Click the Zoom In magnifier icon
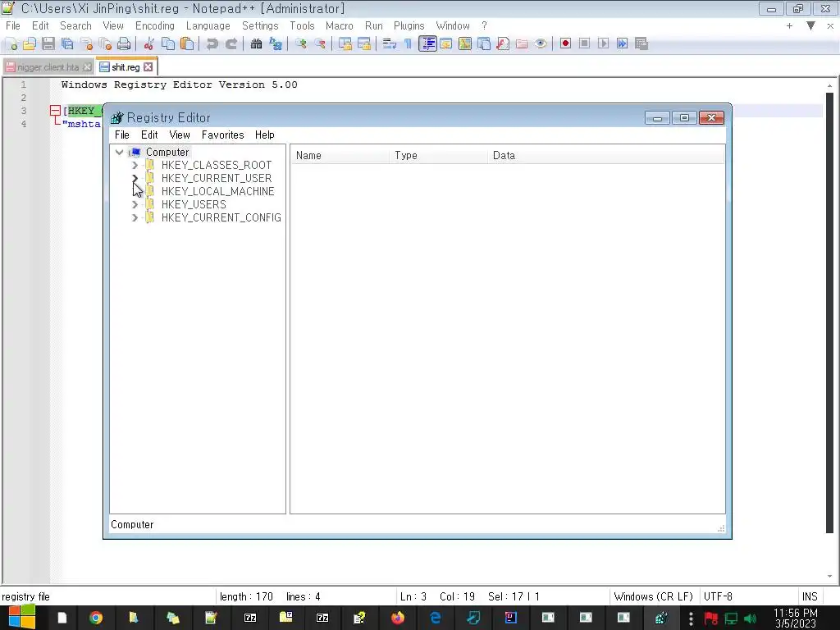 click(x=300, y=44)
